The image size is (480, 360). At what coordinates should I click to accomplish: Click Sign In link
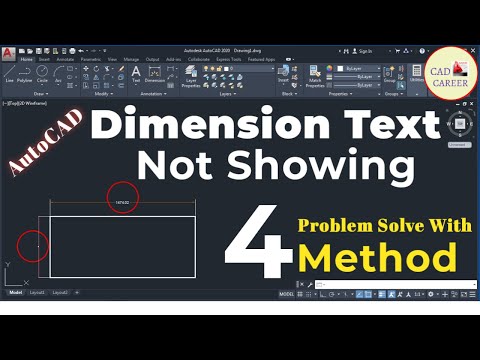coord(362,51)
